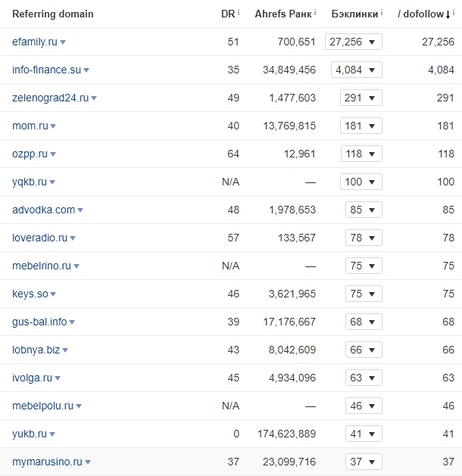Open 78 backlinks dropdown for loveradio.ru
This screenshot has height=476, width=462.
click(x=364, y=238)
